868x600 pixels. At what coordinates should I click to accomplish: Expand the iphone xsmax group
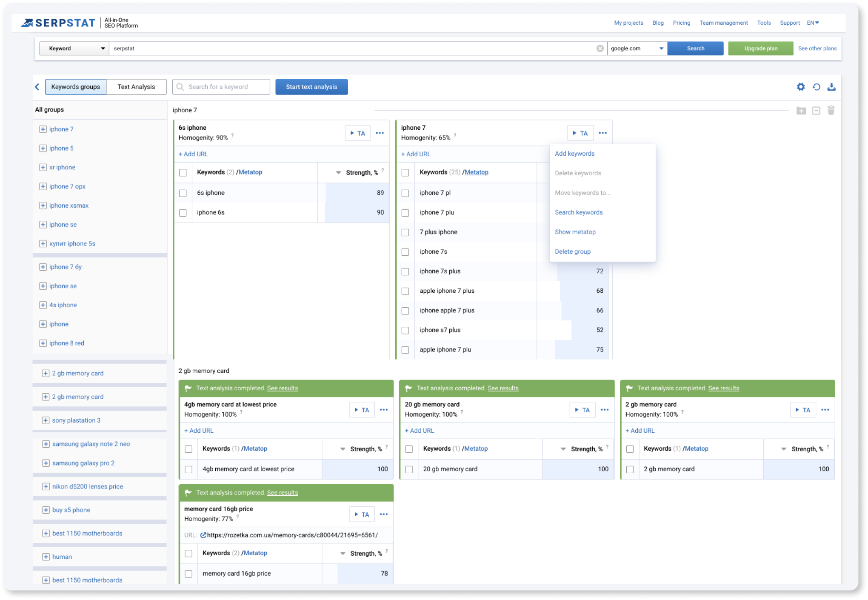[x=43, y=206]
